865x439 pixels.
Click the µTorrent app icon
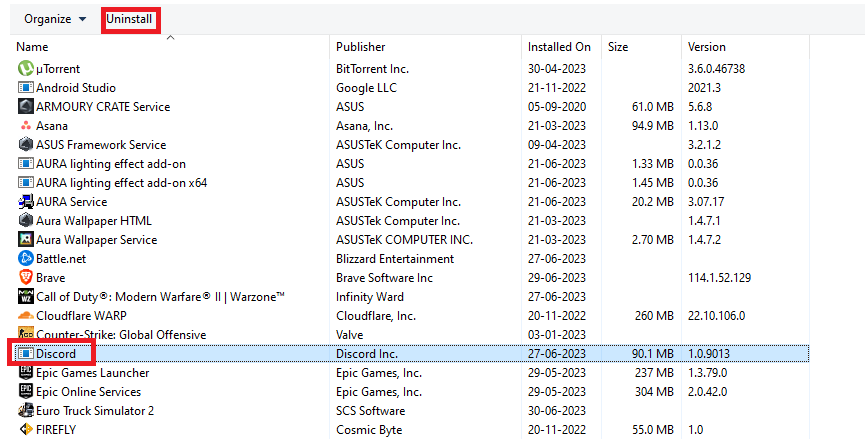pyautogui.click(x=26, y=69)
